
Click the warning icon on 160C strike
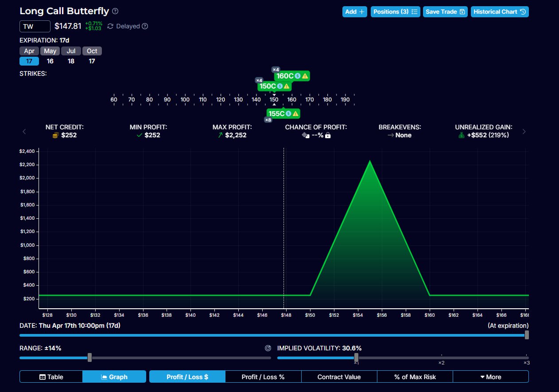305,76
